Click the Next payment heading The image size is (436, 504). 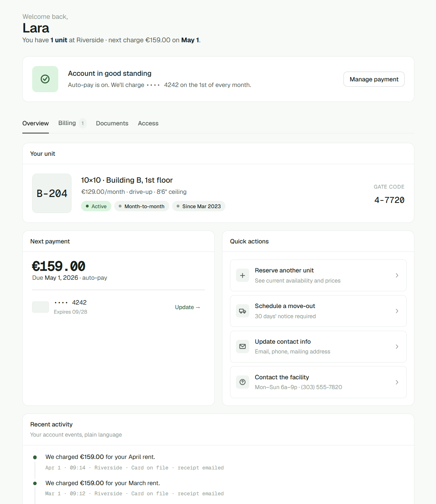(50, 241)
